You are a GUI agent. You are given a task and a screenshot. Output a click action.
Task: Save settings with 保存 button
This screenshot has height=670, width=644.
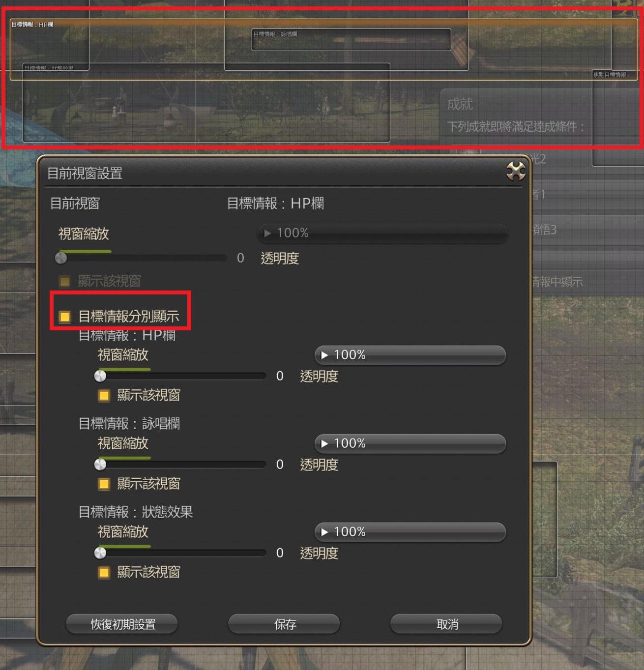(x=284, y=624)
